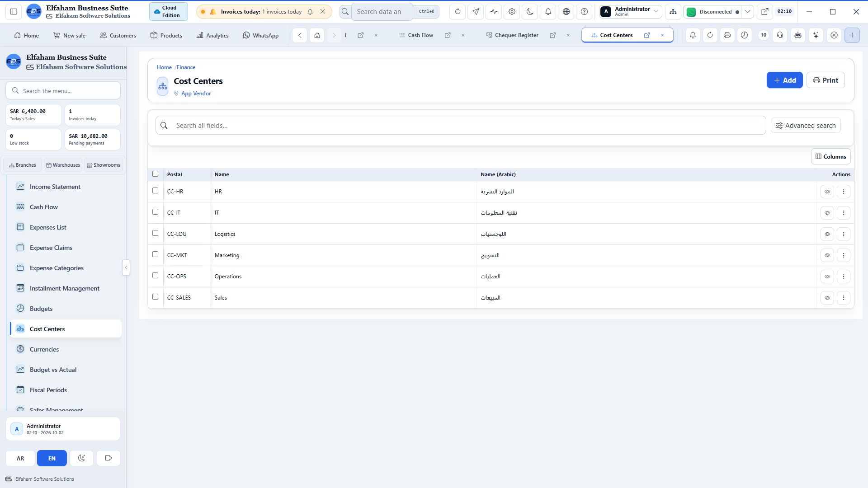
Task: Open the activity pulse icon
Action: tap(494, 12)
